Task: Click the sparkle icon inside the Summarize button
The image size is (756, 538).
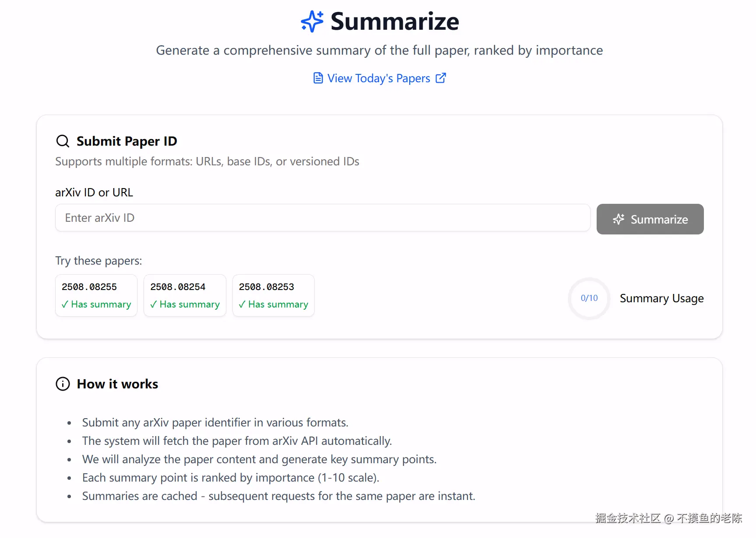Action: tap(619, 219)
